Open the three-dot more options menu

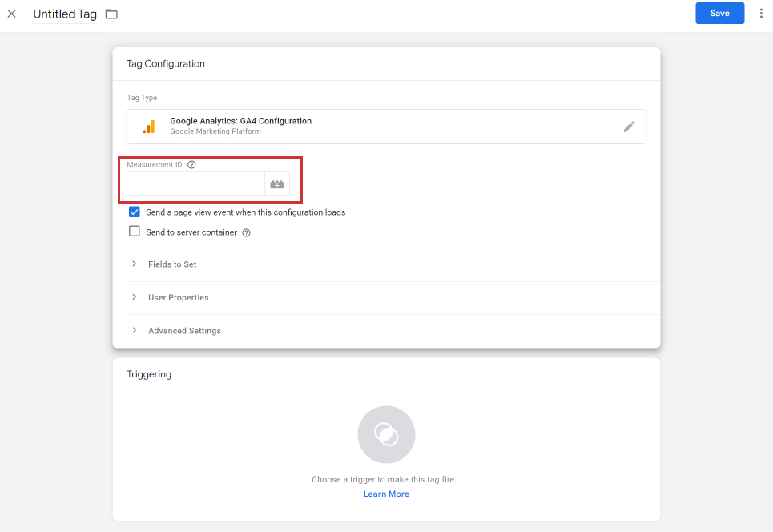coord(761,14)
